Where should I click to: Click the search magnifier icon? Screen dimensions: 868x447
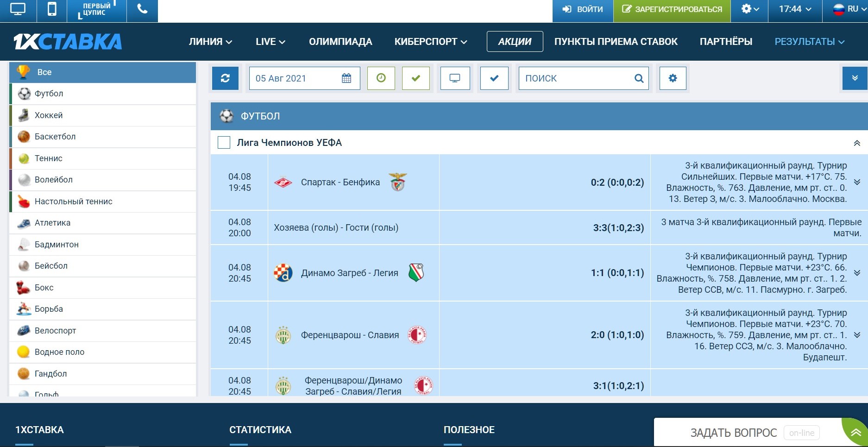639,78
